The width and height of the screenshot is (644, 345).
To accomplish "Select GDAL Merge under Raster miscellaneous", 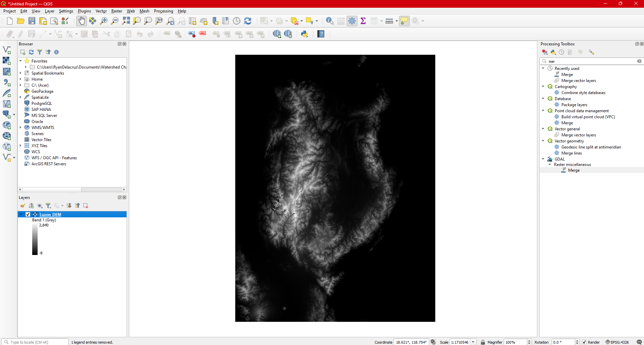I will (x=574, y=170).
